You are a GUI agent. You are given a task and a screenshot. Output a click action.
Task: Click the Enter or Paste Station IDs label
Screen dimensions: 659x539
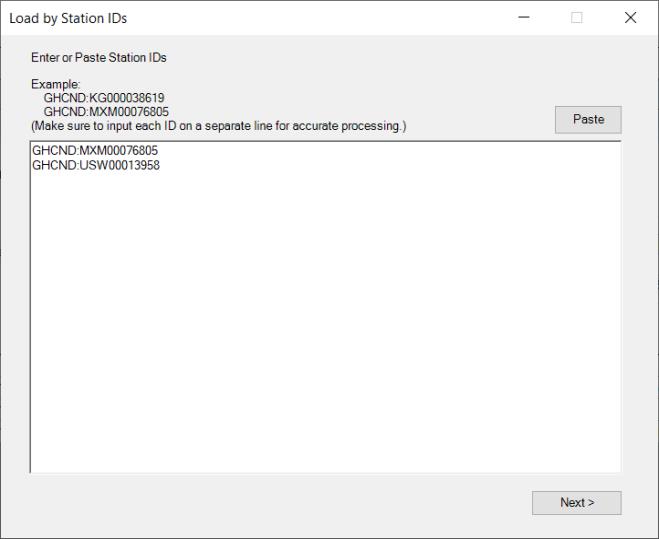click(98, 58)
